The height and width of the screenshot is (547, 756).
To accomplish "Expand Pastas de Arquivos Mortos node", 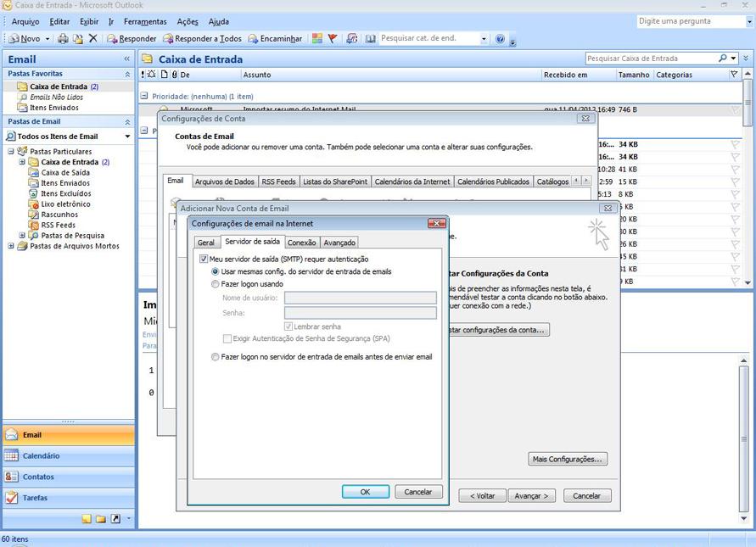I will (11, 246).
